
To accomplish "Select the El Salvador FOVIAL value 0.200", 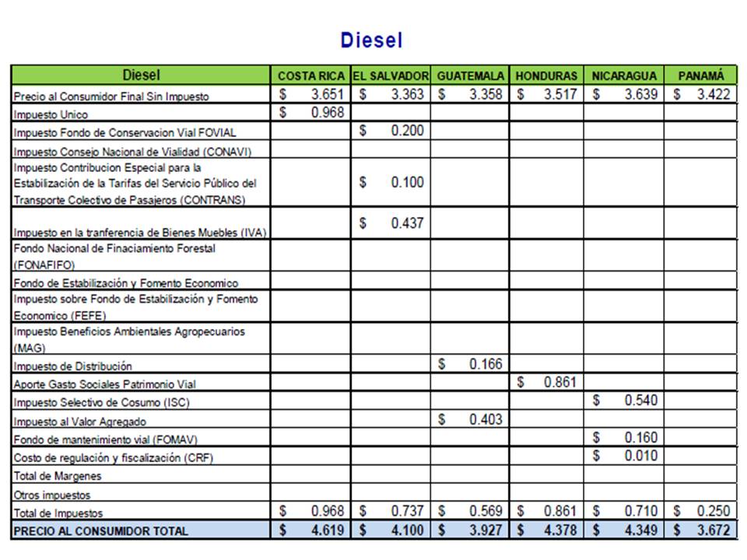I will 407,131.
